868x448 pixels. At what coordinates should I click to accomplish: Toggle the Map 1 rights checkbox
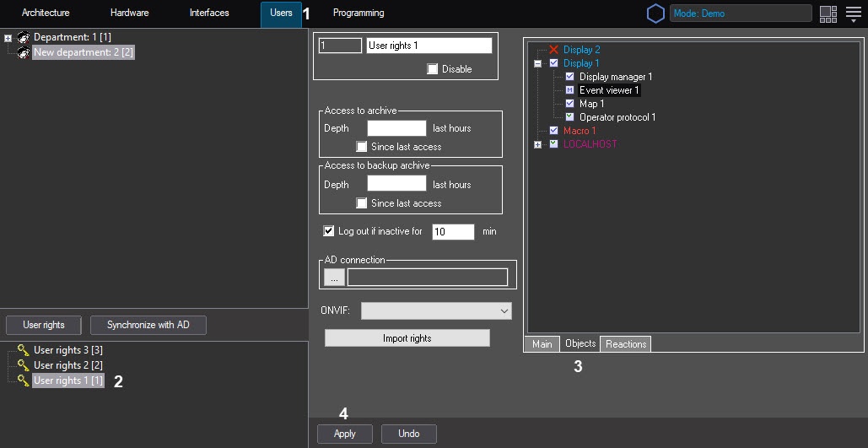click(569, 104)
